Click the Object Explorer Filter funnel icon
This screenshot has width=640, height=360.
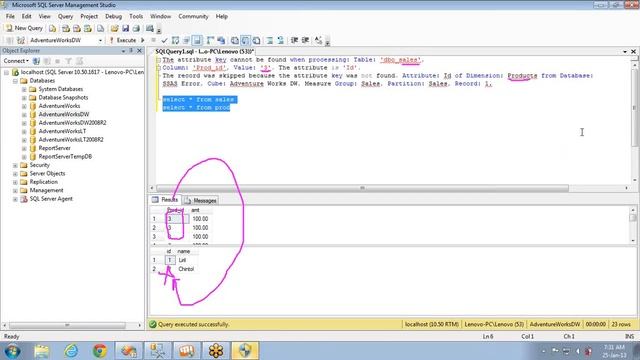tap(68, 61)
